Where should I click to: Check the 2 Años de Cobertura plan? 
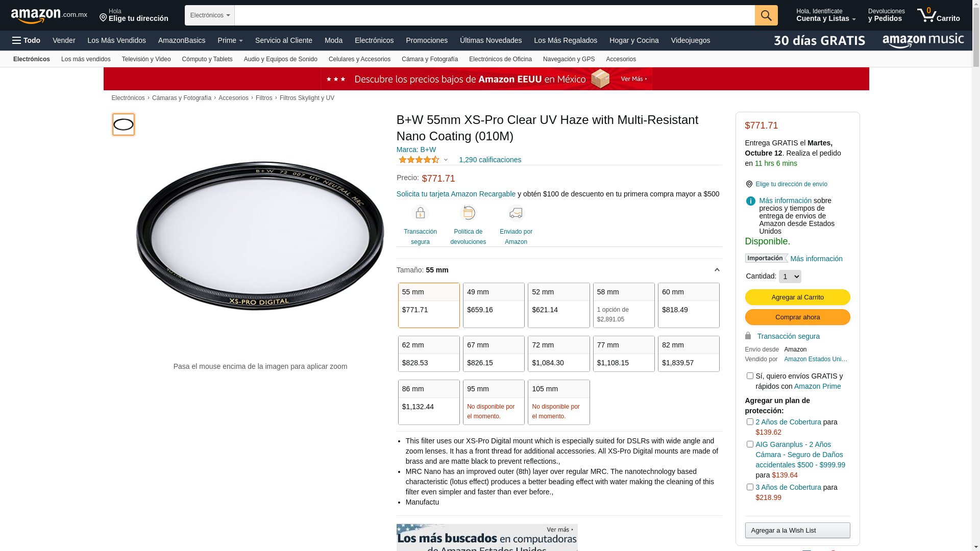coord(750,422)
